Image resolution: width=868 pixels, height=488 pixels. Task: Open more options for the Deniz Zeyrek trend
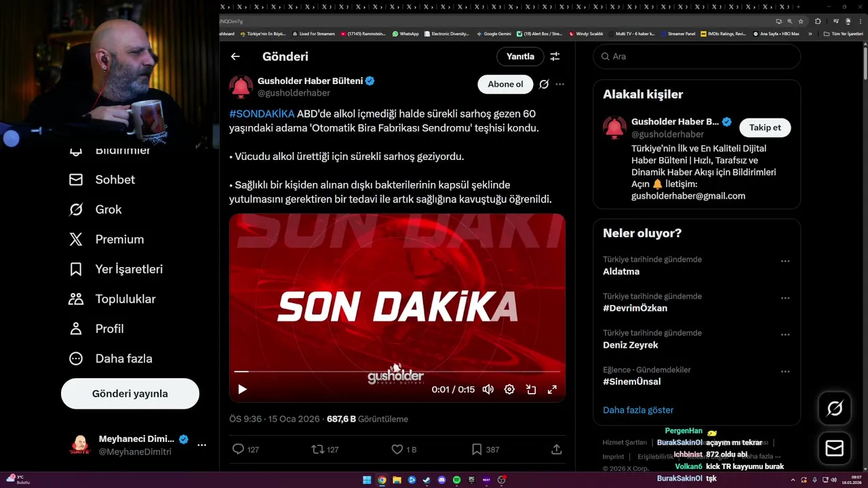click(x=785, y=335)
